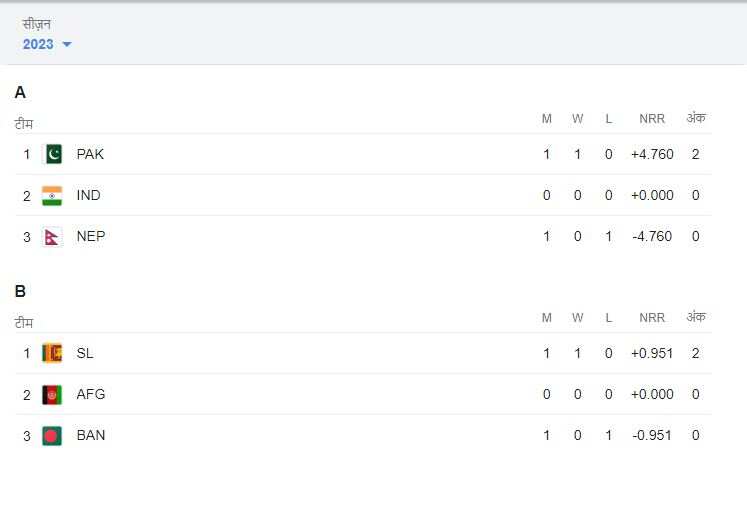Click the Afghanistan flag icon

tap(53, 394)
